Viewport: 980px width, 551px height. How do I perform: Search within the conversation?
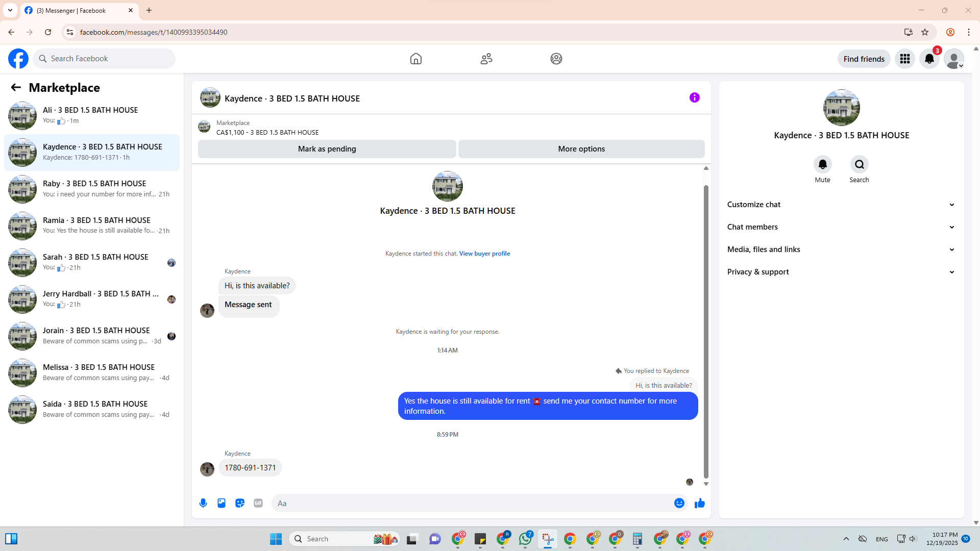(859, 164)
